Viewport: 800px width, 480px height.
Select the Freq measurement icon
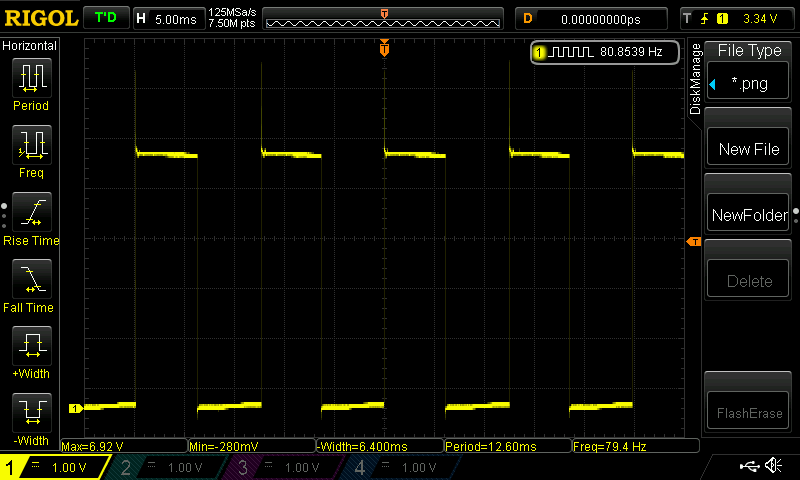(x=32, y=144)
